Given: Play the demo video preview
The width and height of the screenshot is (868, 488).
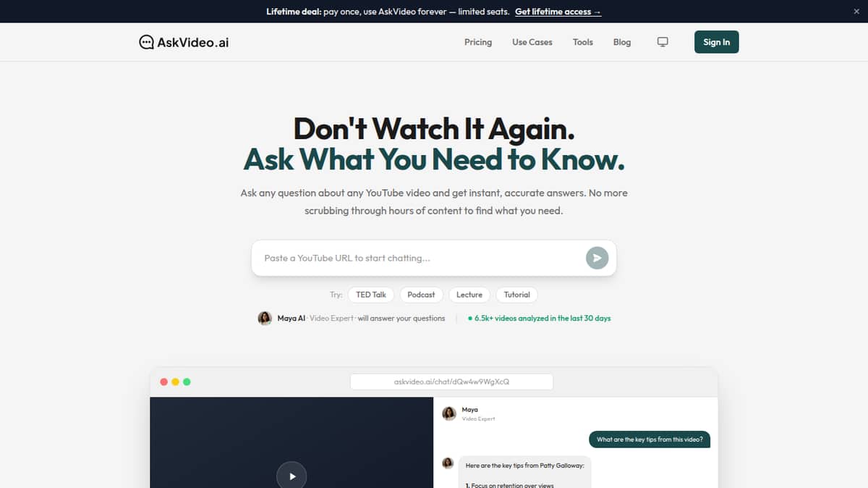Looking at the screenshot, I should 292,476.
